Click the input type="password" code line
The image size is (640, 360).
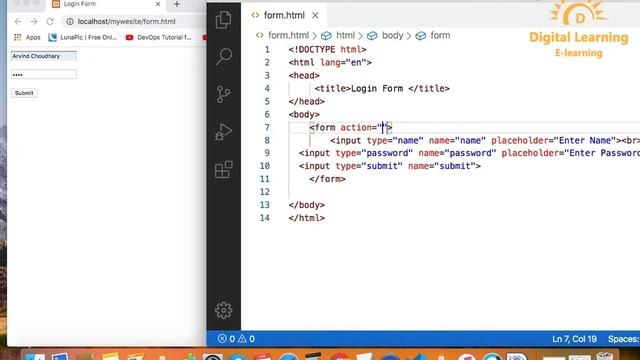point(469,153)
